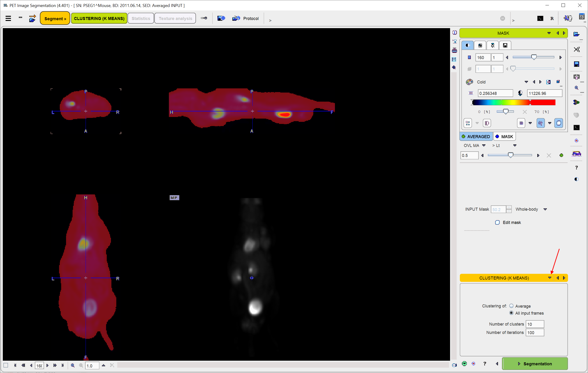Toggle the grid overlay button
This screenshot has height=373, width=588.
[521, 123]
